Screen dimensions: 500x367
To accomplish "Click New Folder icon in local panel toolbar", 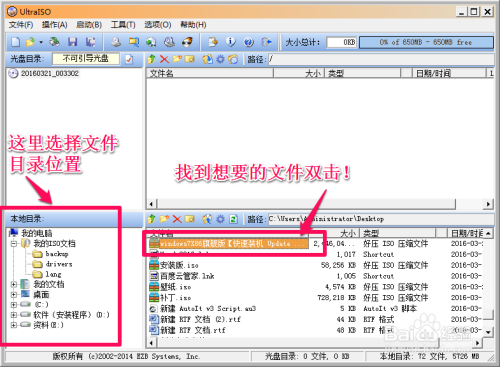I will (x=164, y=219).
